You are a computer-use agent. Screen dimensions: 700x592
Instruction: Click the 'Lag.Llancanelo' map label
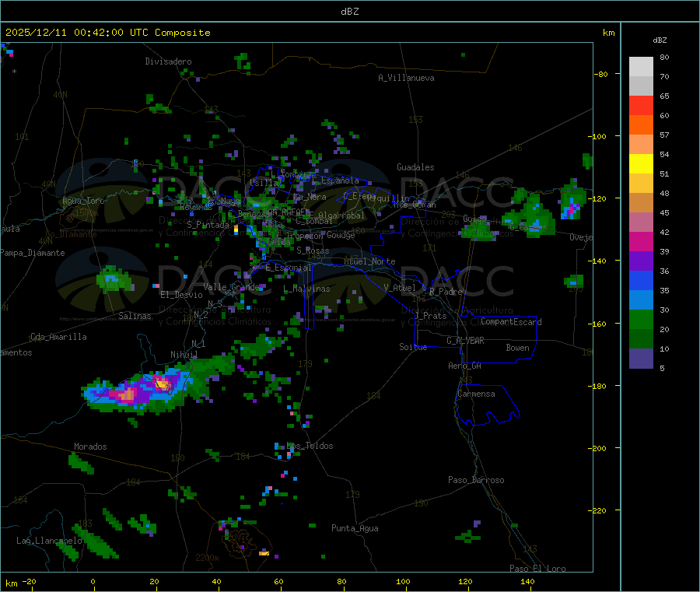point(49,541)
